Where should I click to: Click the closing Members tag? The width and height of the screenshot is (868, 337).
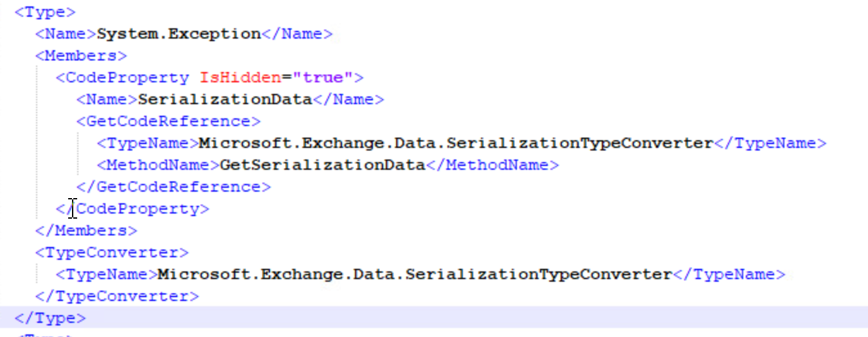(86, 231)
